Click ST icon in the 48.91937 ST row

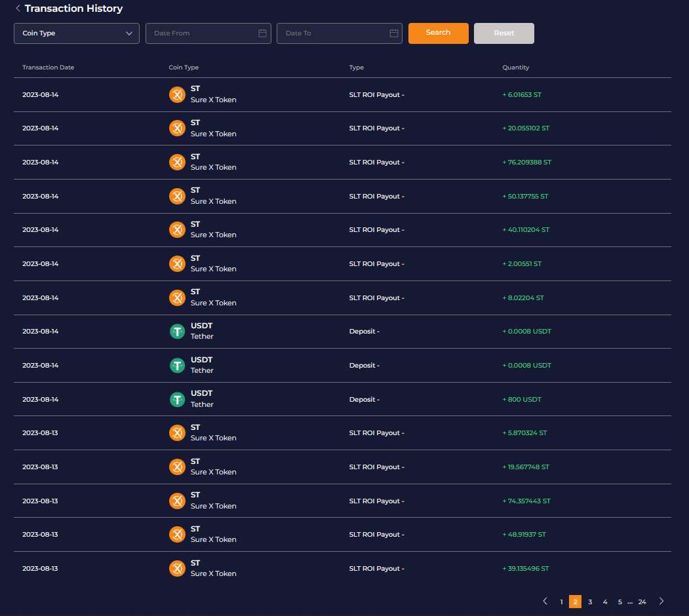click(177, 534)
